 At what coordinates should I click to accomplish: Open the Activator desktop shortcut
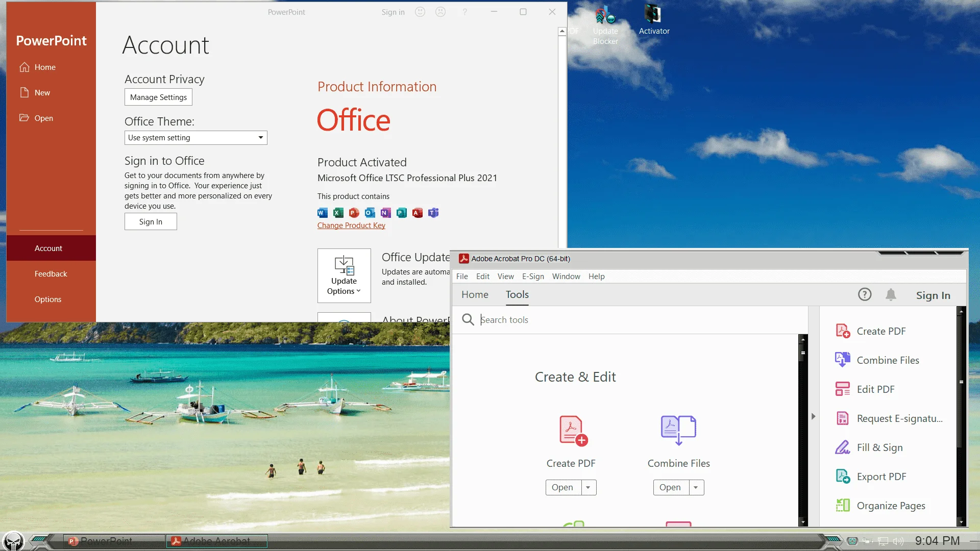tap(654, 19)
